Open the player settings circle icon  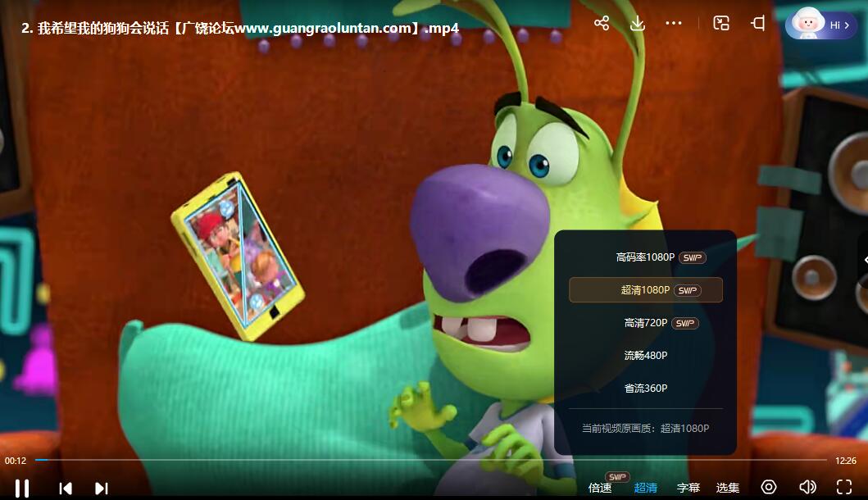click(x=768, y=487)
